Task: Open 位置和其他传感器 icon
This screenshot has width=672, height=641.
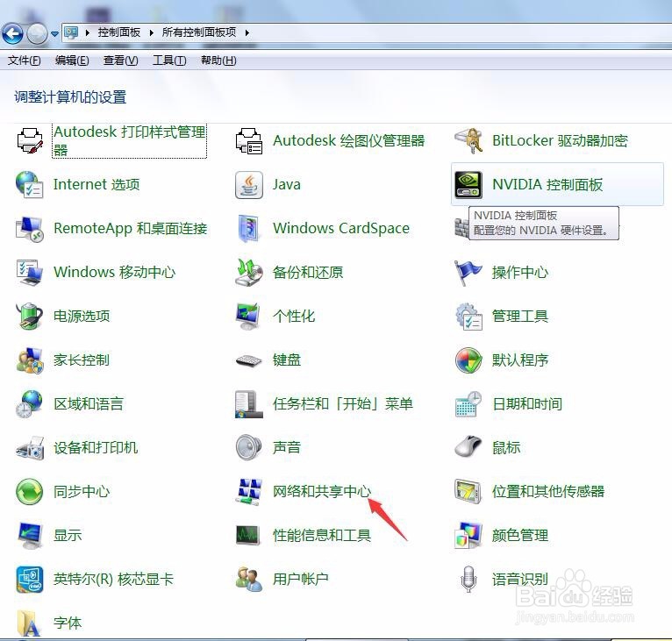Action: click(468, 491)
